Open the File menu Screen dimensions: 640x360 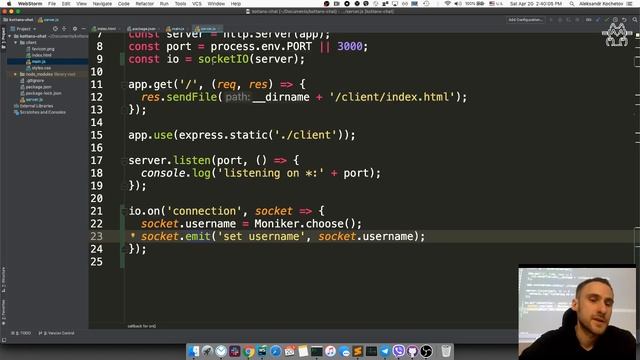(52, 4)
